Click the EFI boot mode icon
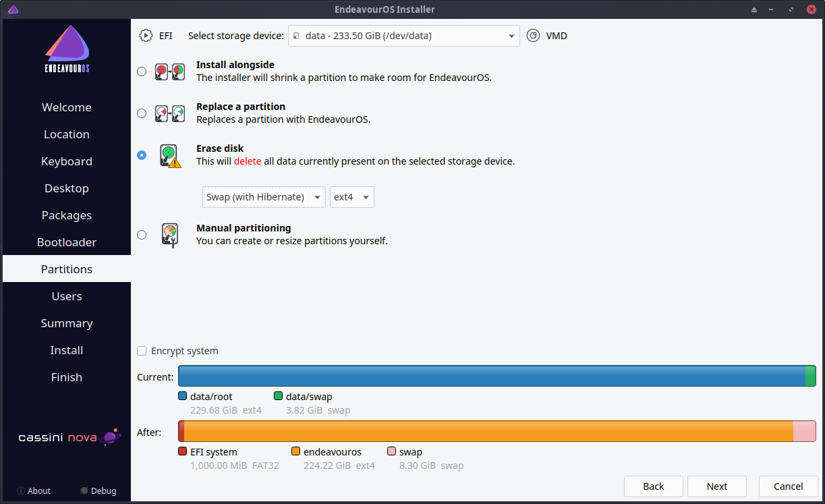 [x=146, y=36]
